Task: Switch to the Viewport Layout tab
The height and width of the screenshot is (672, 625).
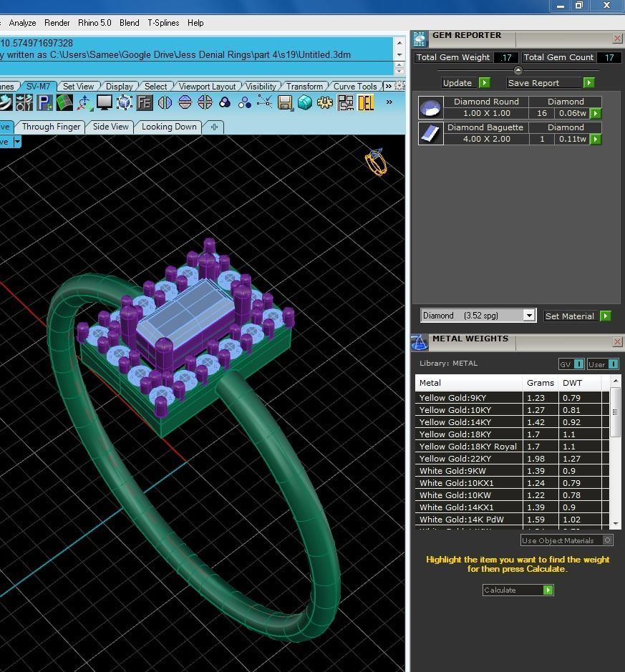Action: point(207,86)
